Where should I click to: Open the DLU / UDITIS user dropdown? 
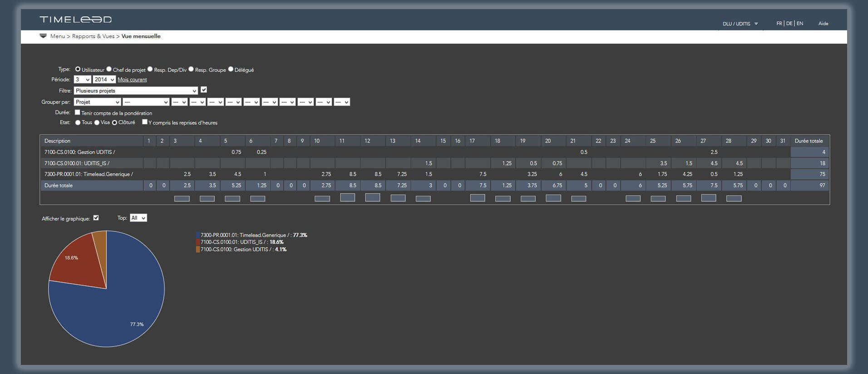coord(740,24)
